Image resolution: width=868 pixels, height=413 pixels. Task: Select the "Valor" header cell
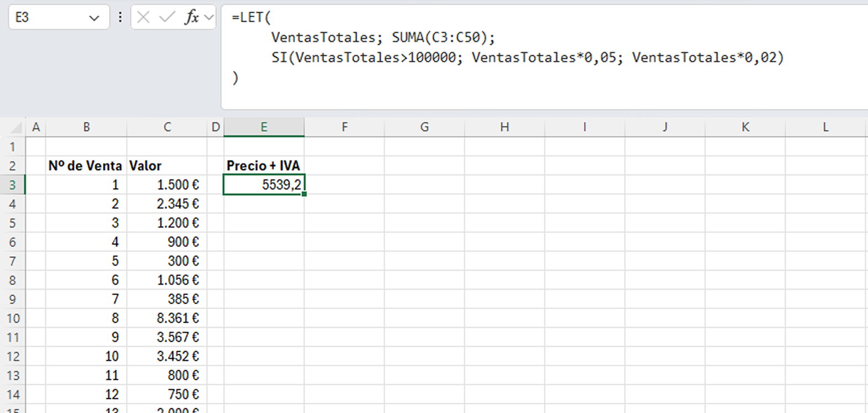167,166
